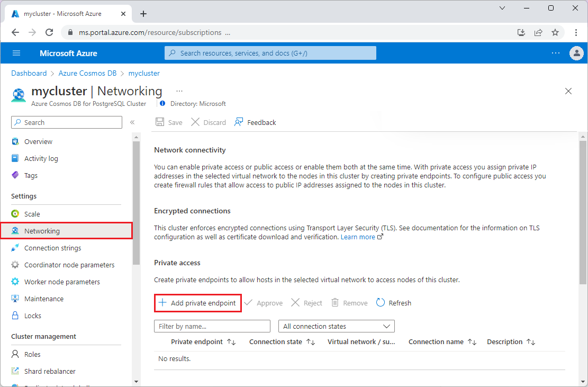This screenshot has width=588, height=387.
Task: View the Activity log
Action: tap(41, 158)
